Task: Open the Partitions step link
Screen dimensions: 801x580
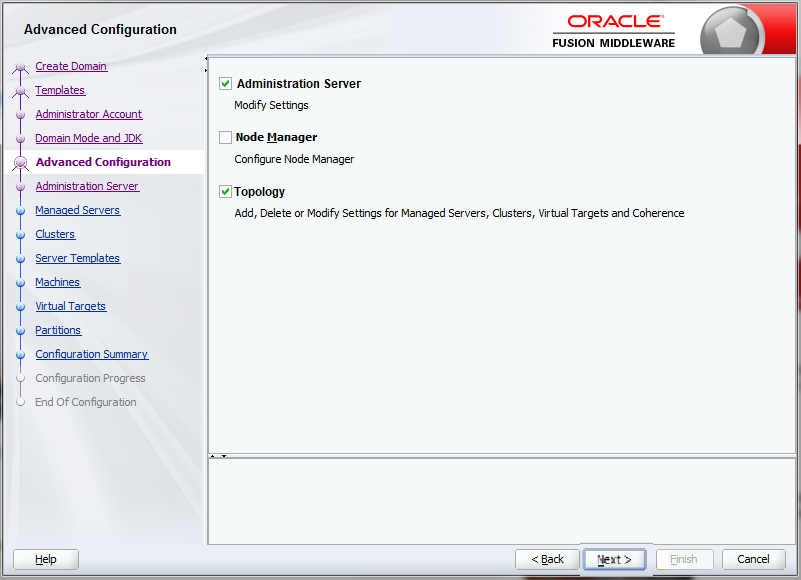Action: pyautogui.click(x=58, y=330)
